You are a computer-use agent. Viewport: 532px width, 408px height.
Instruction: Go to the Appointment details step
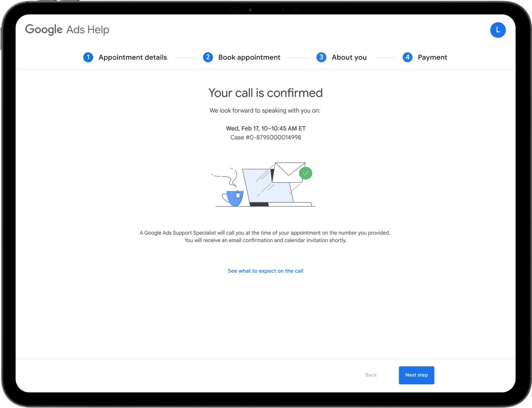coord(133,57)
